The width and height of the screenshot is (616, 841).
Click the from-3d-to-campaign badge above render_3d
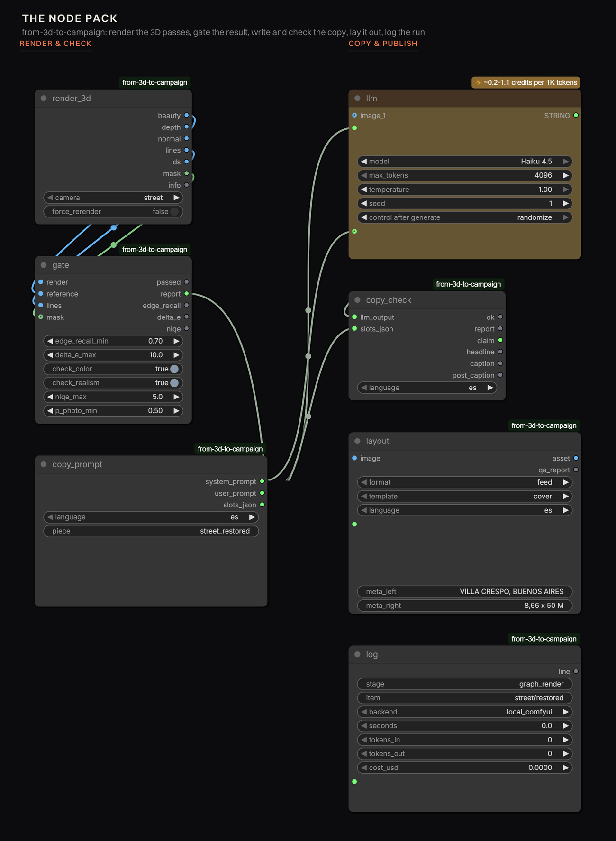click(x=154, y=82)
